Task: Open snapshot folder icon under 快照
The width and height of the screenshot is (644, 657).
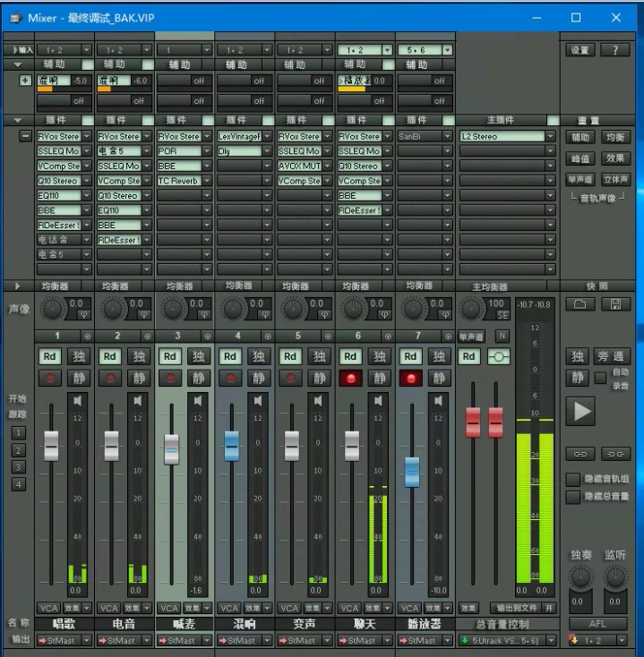Action: pyautogui.click(x=580, y=303)
